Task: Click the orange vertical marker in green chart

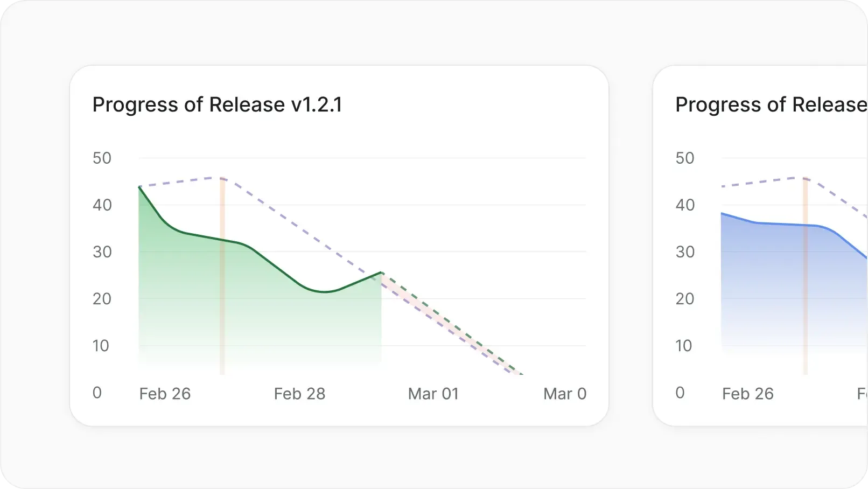Action: click(x=222, y=302)
